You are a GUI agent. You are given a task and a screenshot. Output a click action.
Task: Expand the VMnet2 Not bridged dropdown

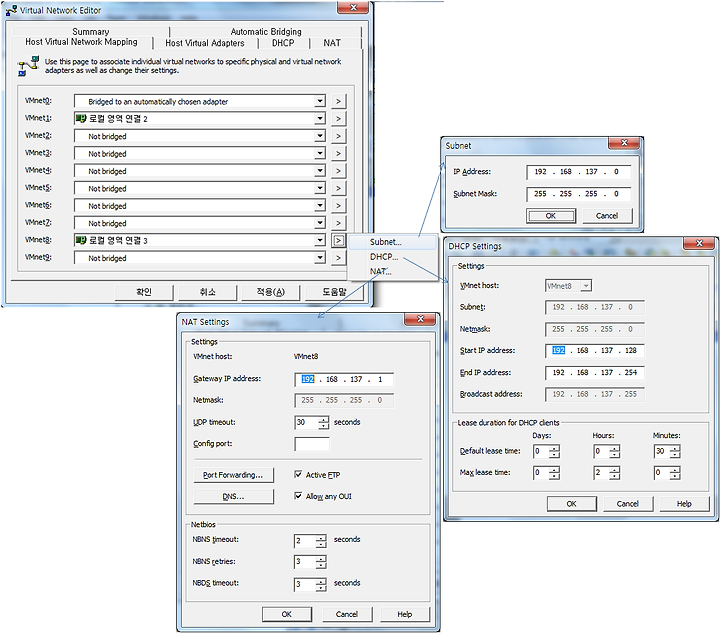(x=320, y=136)
